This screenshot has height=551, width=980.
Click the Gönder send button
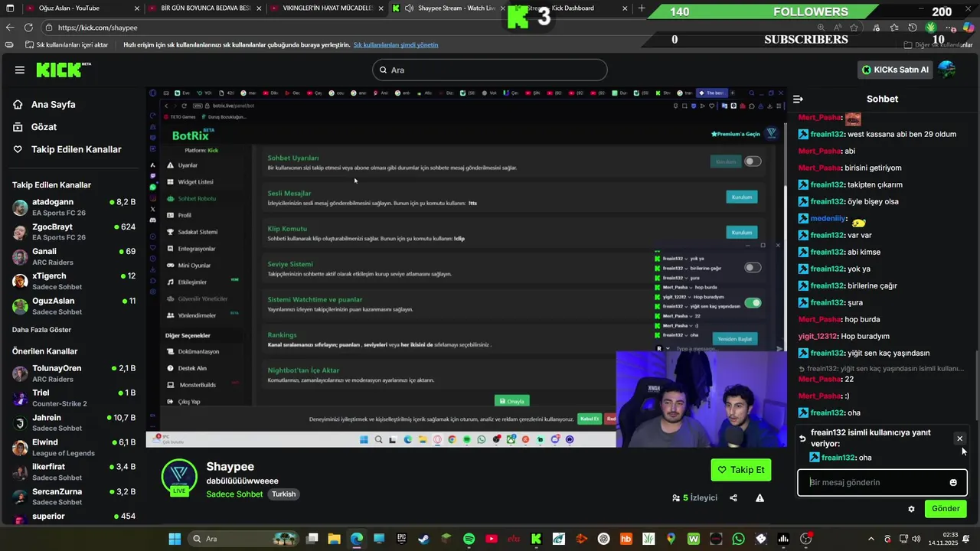click(946, 509)
